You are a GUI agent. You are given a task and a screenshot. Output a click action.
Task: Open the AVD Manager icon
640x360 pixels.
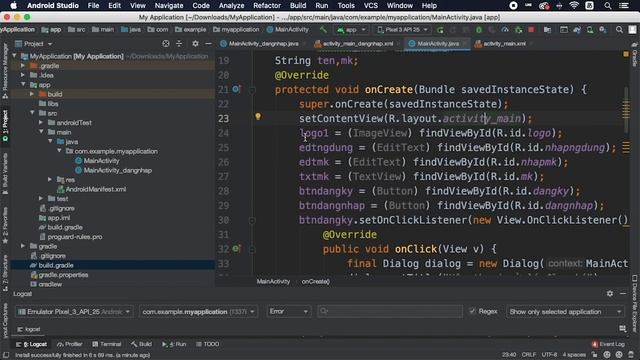point(590,30)
